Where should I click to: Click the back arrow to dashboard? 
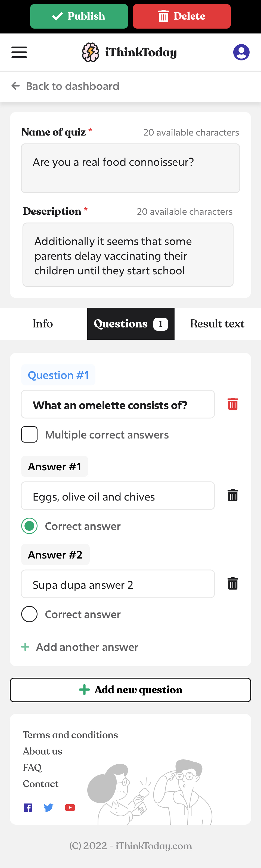tap(15, 86)
